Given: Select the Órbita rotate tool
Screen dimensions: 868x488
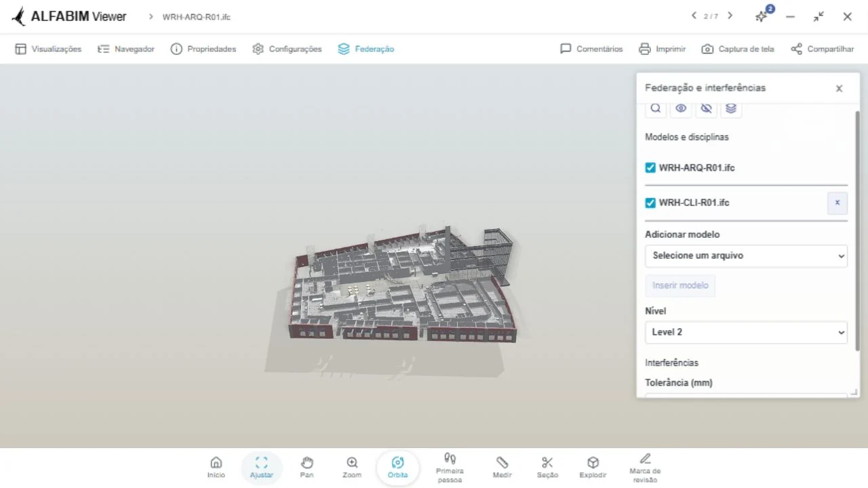Looking at the screenshot, I should click(x=398, y=468).
